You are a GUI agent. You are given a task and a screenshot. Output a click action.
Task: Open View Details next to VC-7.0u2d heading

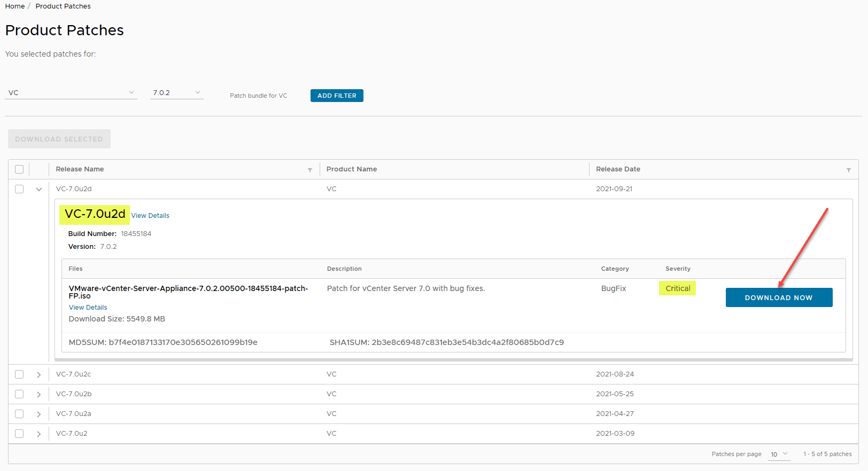150,216
